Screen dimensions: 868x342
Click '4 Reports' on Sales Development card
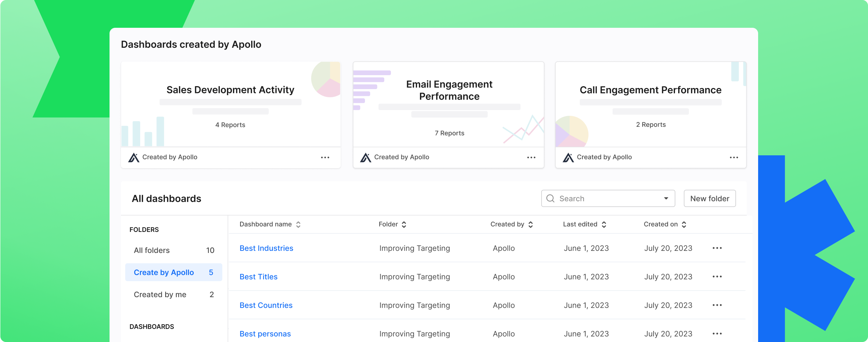click(230, 125)
